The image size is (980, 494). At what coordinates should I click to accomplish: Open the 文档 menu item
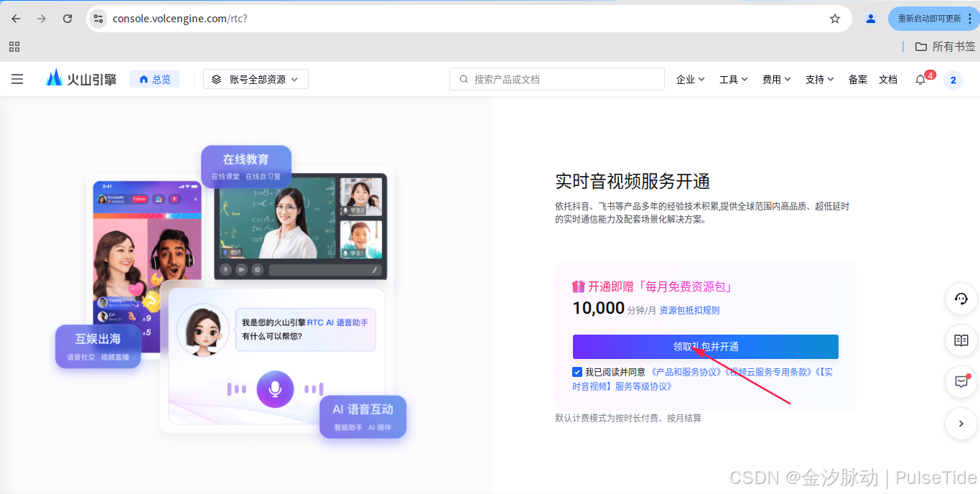pyautogui.click(x=888, y=80)
